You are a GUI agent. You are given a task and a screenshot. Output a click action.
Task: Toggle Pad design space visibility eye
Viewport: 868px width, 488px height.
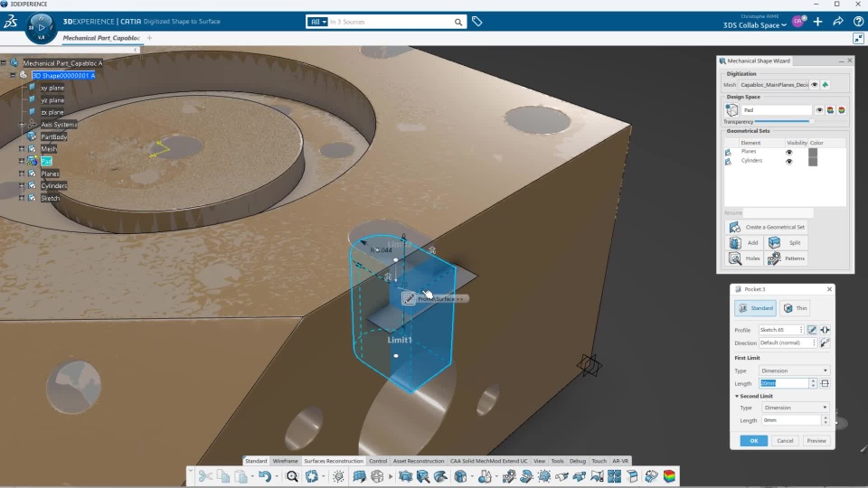coord(819,110)
